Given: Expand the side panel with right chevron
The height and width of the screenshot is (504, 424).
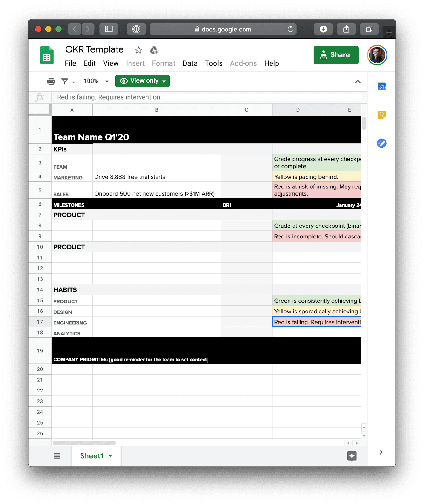Looking at the screenshot, I should tap(381, 452).
